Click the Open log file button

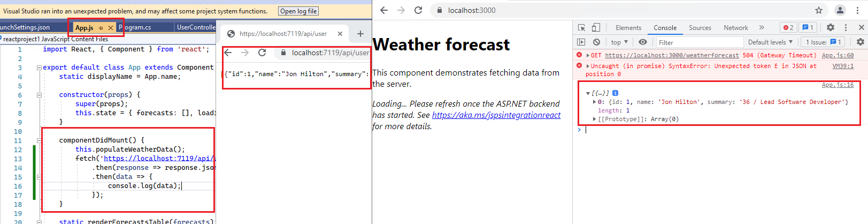click(x=298, y=11)
